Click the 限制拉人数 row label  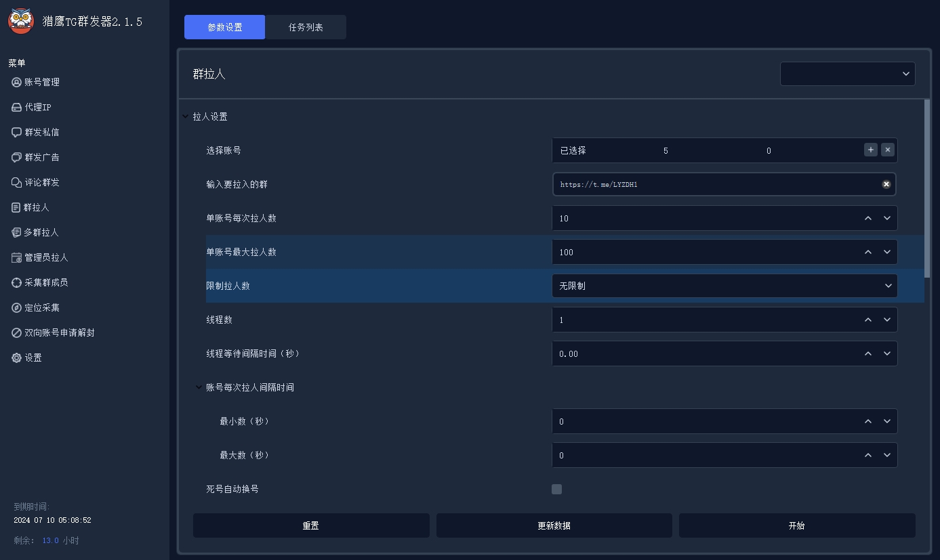[228, 286]
